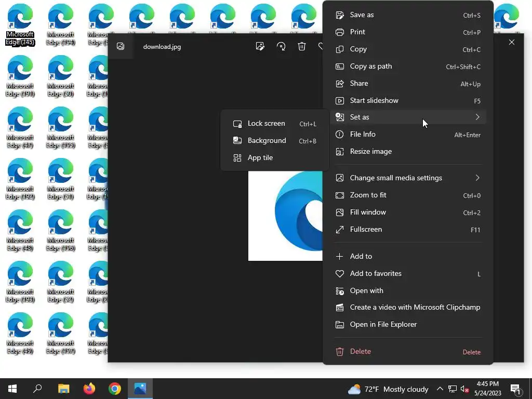Click the trash Delete icon in Photos toolbar
The height and width of the screenshot is (399, 532).
coord(302,46)
